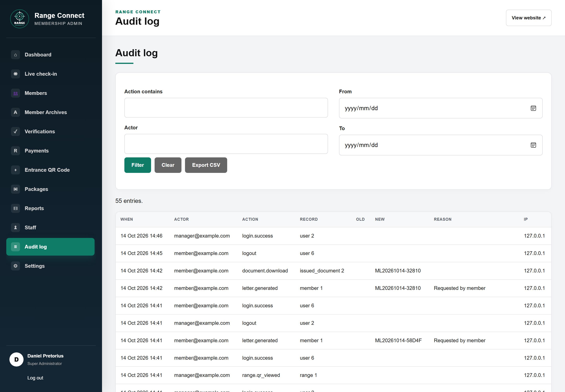The image size is (565, 392).
Task: Click the Packages sidebar icon
Action: click(x=15, y=189)
